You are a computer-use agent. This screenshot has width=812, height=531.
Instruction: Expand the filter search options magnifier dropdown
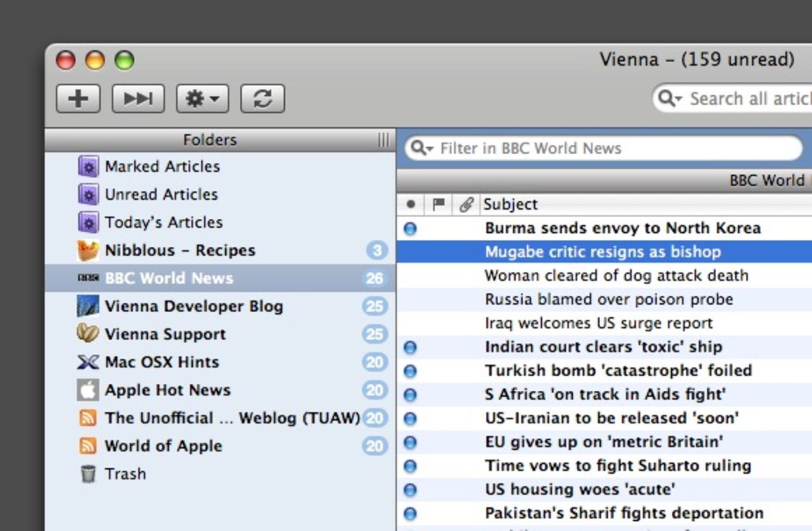[421, 148]
